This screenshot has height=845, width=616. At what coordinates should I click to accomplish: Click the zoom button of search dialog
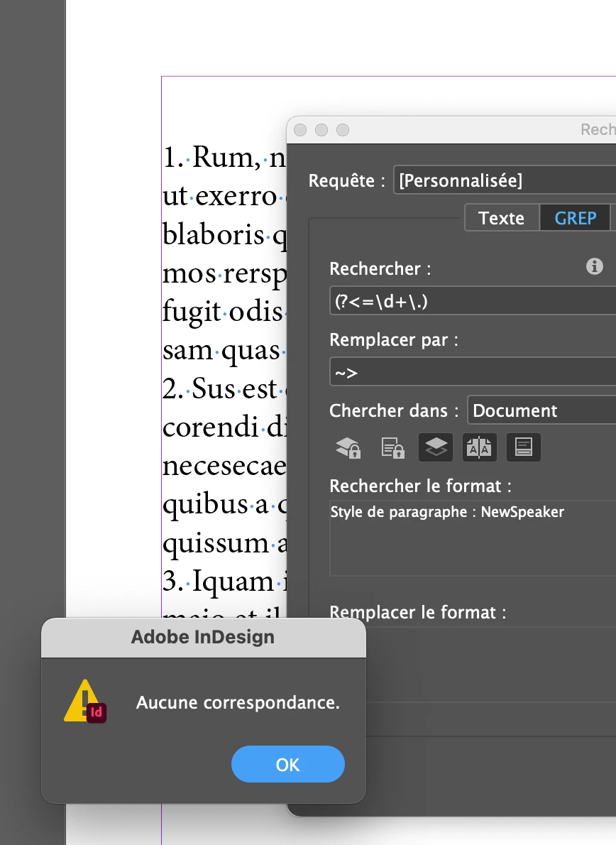pyautogui.click(x=343, y=130)
